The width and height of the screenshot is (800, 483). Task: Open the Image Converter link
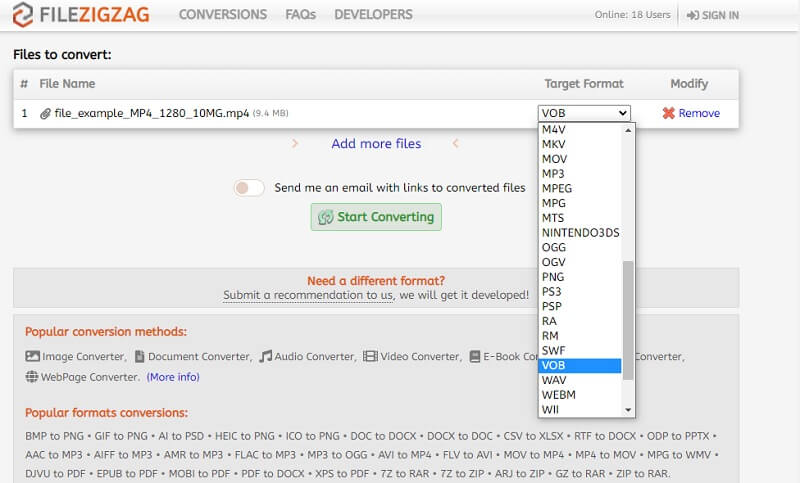tap(84, 357)
